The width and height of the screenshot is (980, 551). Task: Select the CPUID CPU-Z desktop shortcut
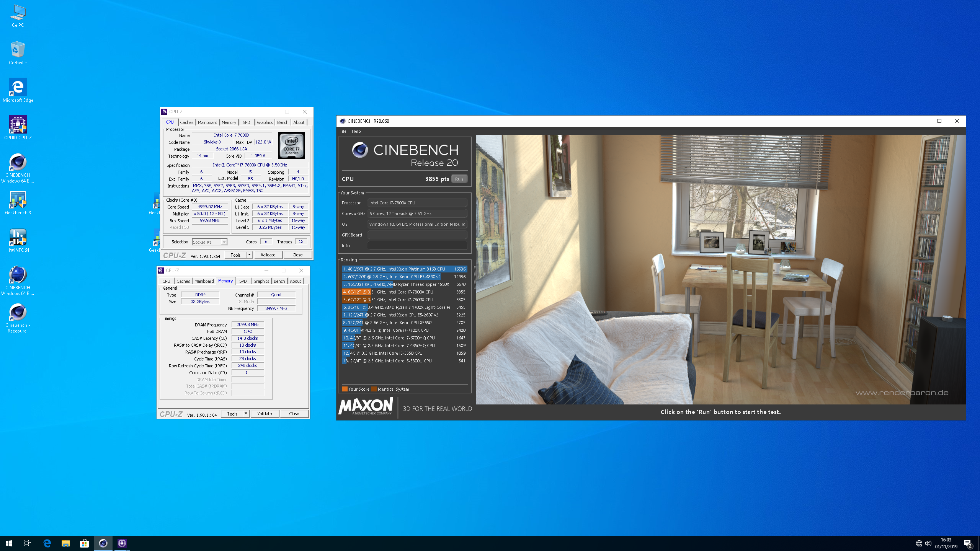18,128
